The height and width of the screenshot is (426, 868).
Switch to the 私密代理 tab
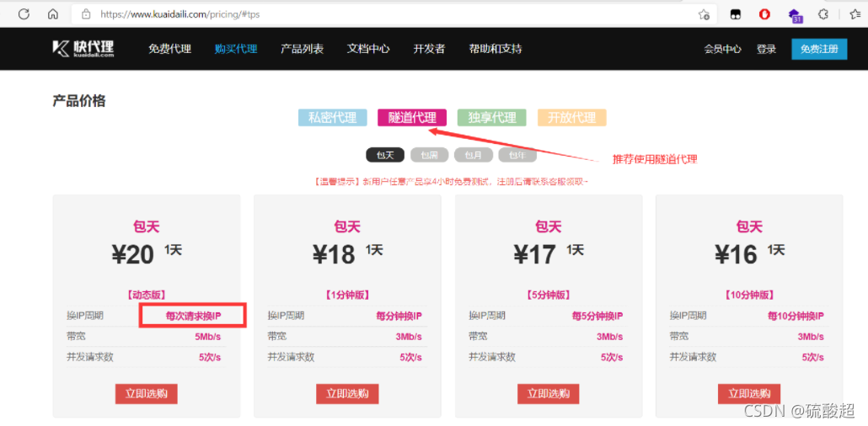pyautogui.click(x=333, y=117)
